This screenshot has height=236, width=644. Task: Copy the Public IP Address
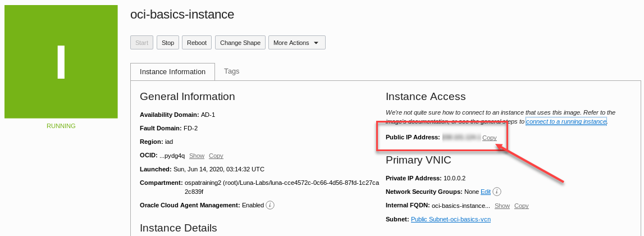pyautogui.click(x=490, y=138)
